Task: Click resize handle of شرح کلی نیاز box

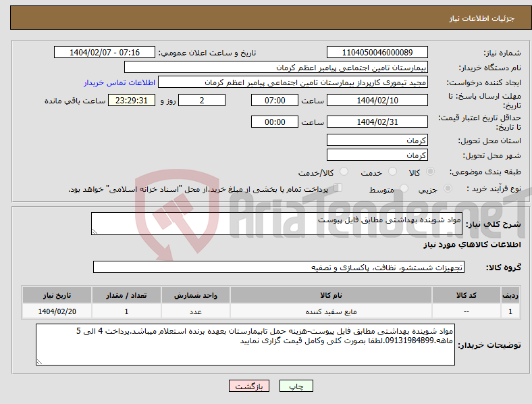Action: [x=95, y=232]
